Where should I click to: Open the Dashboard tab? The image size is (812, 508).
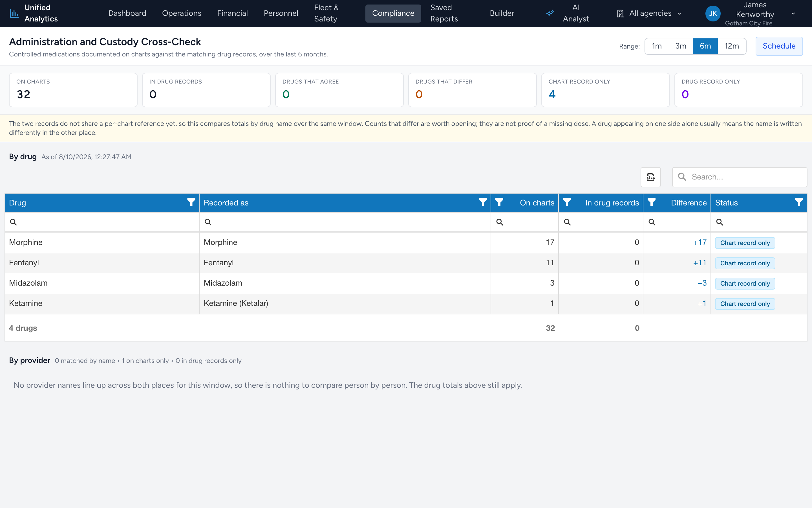click(127, 14)
